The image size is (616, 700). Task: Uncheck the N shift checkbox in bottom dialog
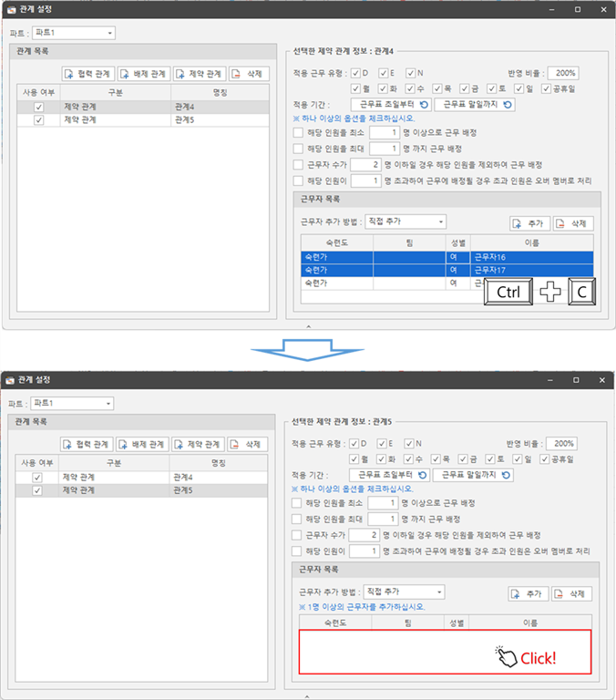(409, 443)
